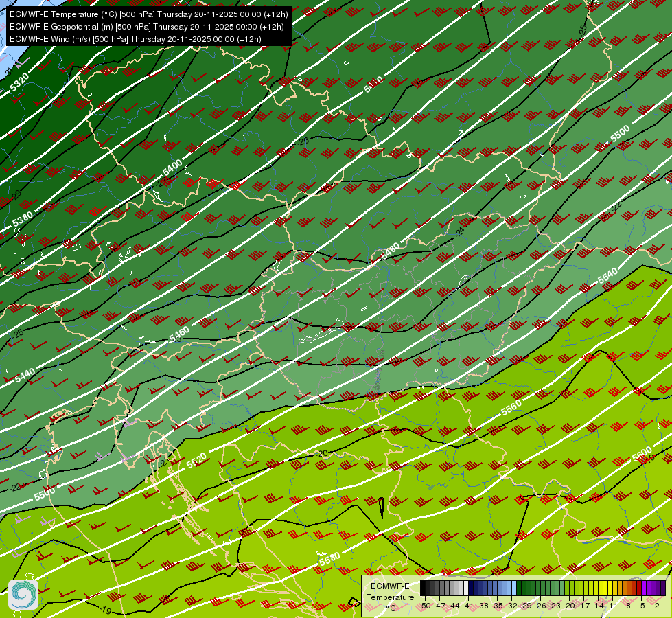Screen dimensions: 672x618
Task: Select the ECMWF-E Temperature 500 hPa title line
Action: point(149,14)
